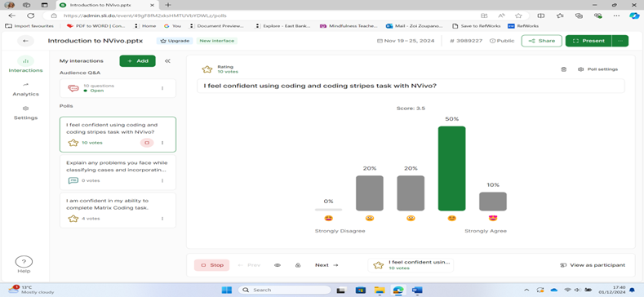Go back with the arrow icon
This screenshot has width=644, height=297.
click(x=25, y=41)
